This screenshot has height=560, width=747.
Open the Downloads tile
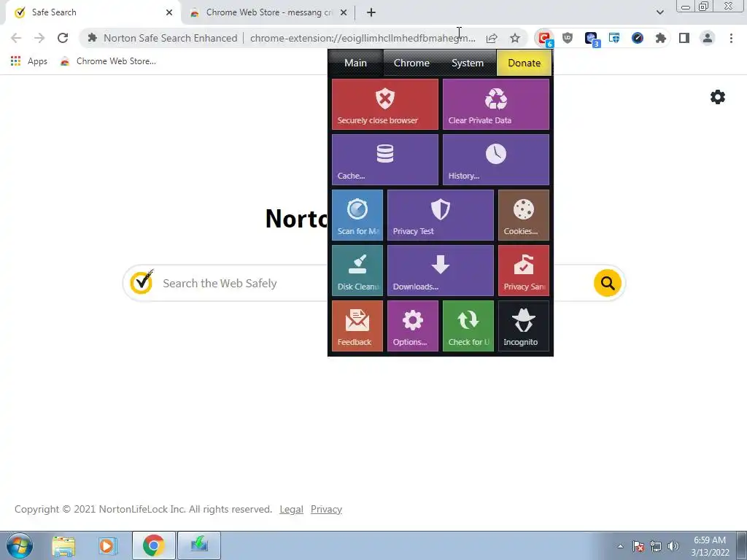pyautogui.click(x=440, y=271)
